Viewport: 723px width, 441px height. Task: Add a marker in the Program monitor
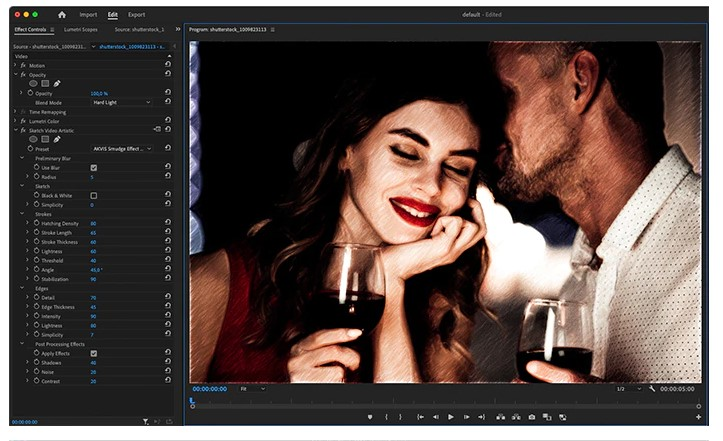(369, 416)
